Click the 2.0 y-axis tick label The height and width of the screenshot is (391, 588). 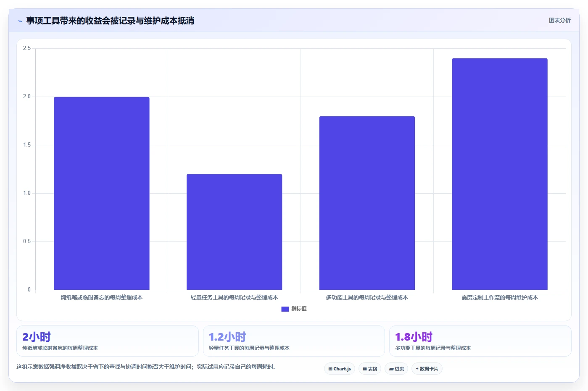click(27, 97)
